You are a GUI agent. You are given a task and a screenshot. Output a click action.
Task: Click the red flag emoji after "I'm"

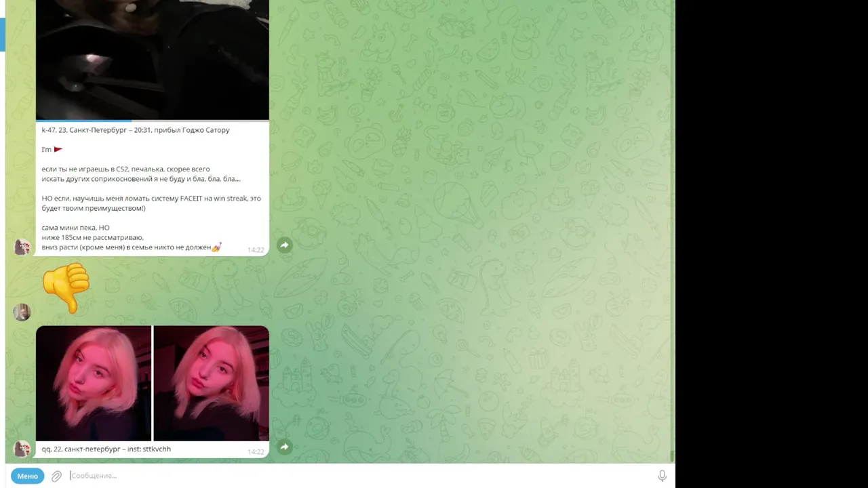point(58,150)
